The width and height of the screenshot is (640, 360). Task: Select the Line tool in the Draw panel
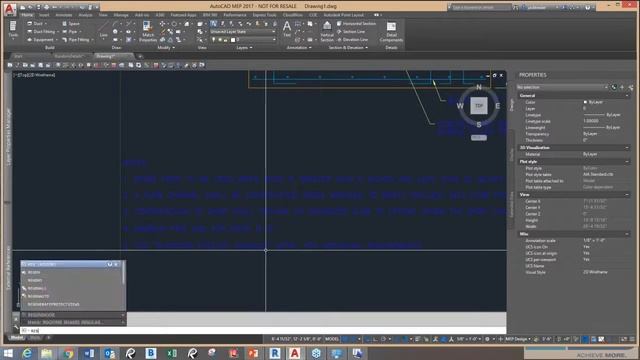[x=104, y=30]
